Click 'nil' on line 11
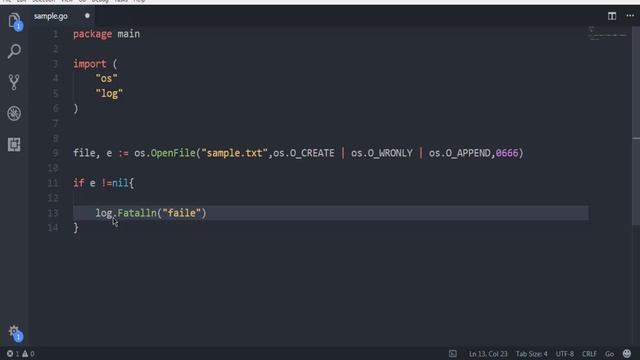 tap(120, 183)
